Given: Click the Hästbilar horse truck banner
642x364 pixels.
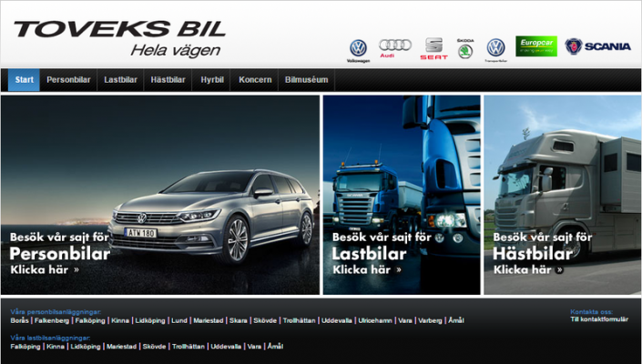Looking at the screenshot, I should click(x=563, y=195).
